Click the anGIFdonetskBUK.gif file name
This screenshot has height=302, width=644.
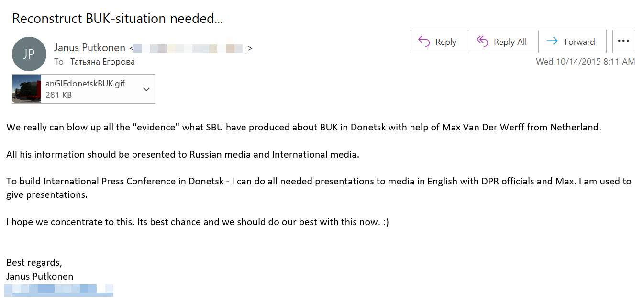(x=85, y=83)
